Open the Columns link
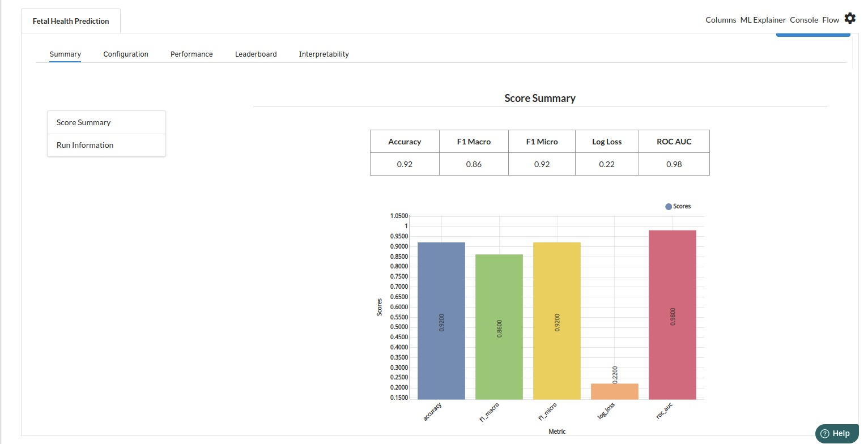Viewport: 868px width, 444px height. 721,20
